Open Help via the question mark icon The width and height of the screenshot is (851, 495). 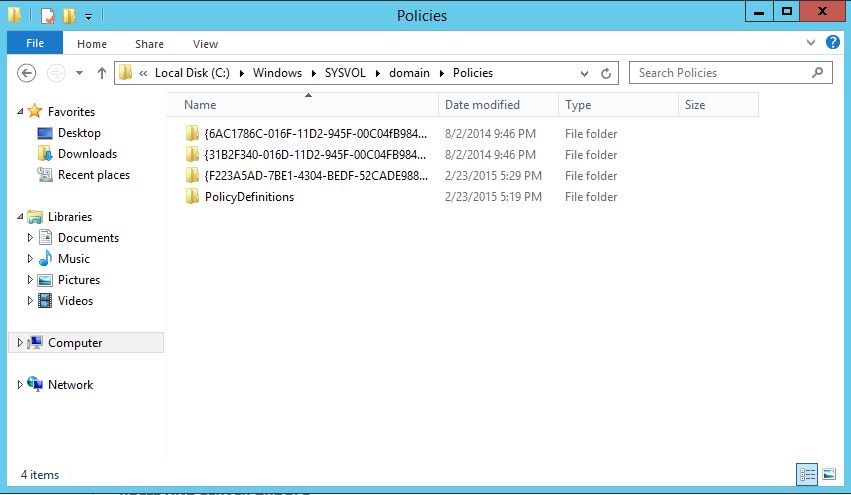[x=833, y=42]
